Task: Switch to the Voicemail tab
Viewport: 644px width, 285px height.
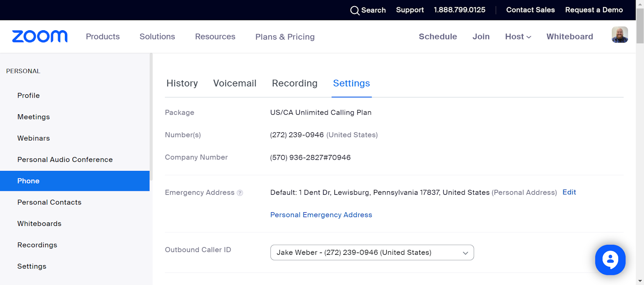Action: [x=235, y=83]
